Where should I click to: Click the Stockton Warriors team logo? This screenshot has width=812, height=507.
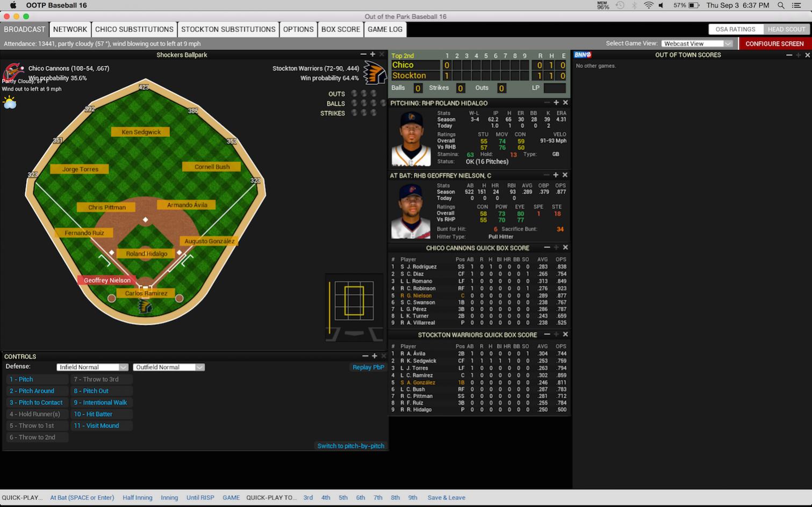point(375,73)
